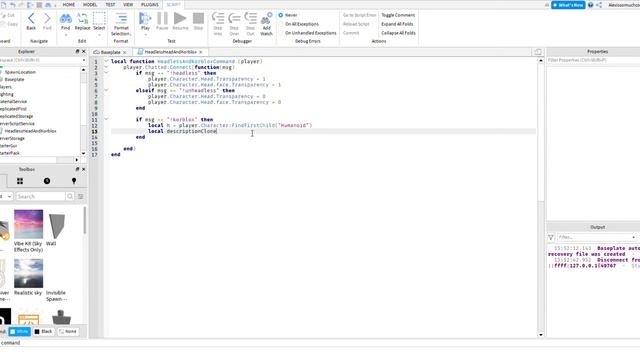The width and height of the screenshot is (640, 360).
Task: Select the On Unhandled Exceptions option
Action: click(x=308, y=33)
